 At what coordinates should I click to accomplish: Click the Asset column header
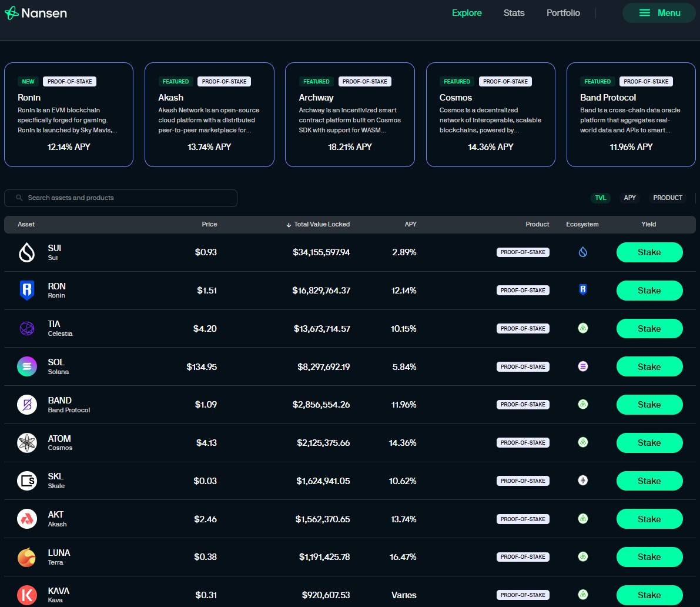[x=26, y=224]
